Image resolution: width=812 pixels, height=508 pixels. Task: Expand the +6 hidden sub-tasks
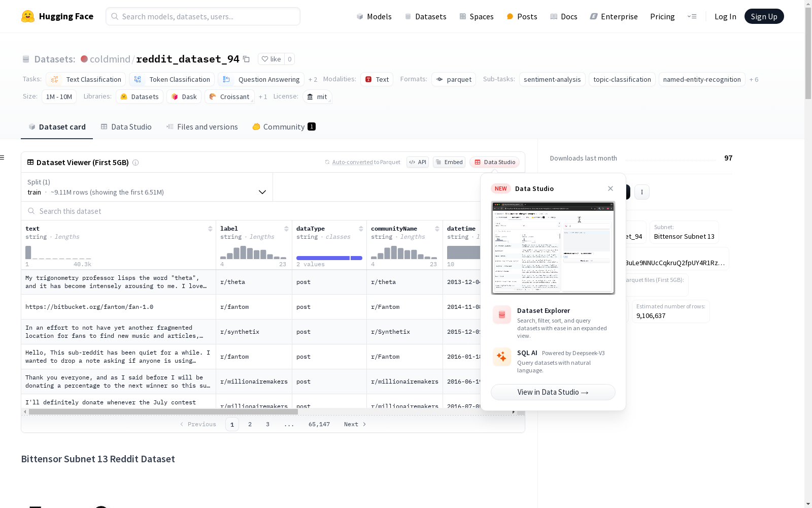point(754,79)
